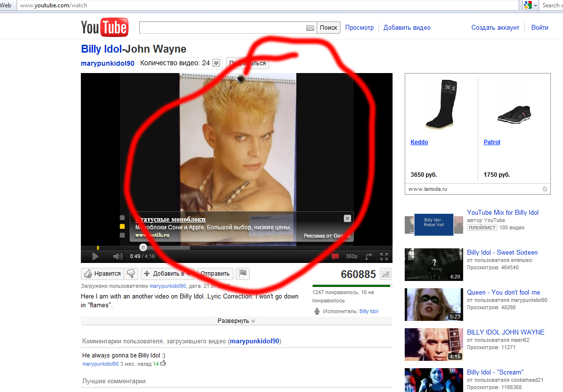563x392 pixels.
Task: Enter fullscreen mode in the player
Action: (x=384, y=256)
